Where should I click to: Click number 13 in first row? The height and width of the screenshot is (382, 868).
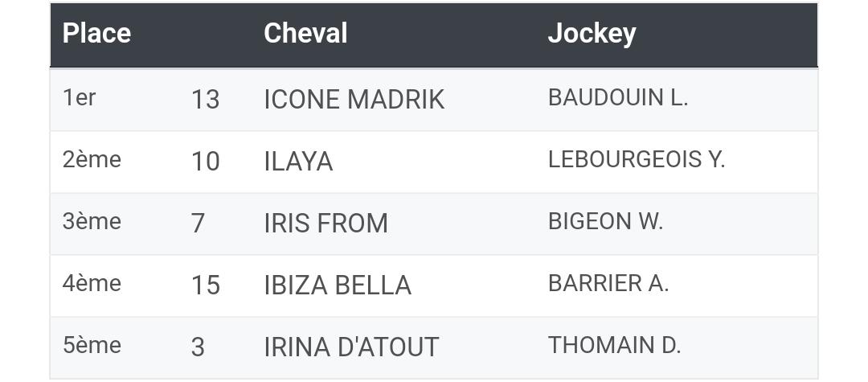pyautogui.click(x=206, y=100)
